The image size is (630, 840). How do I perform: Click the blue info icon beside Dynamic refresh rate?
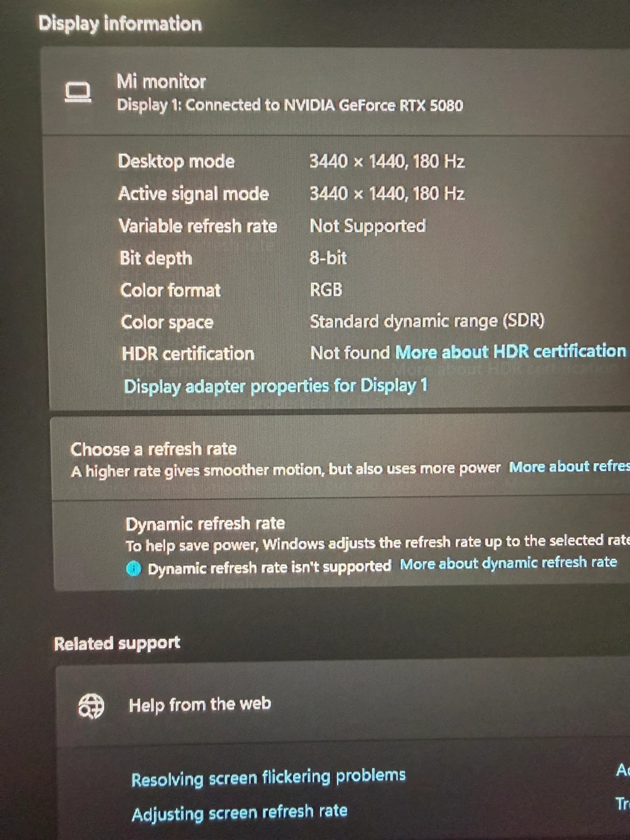[x=134, y=568]
